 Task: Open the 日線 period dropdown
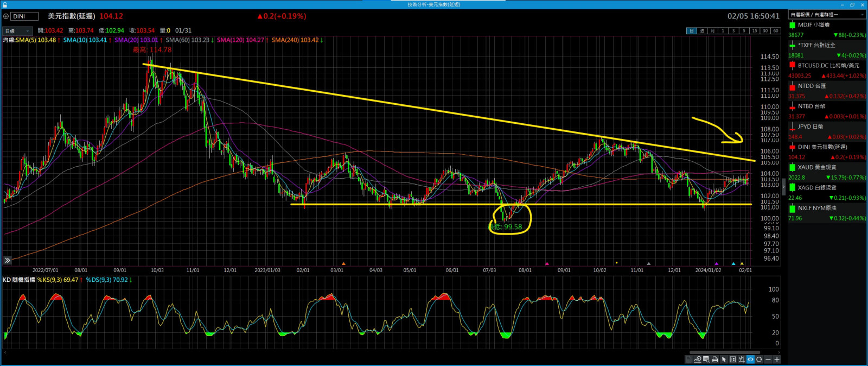pyautogui.click(x=17, y=31)
